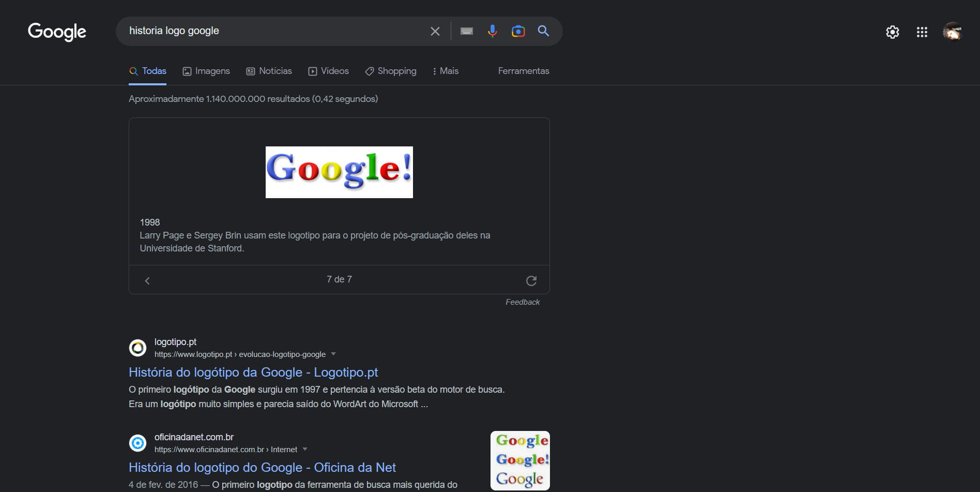
Task: Click the 1998 Google! logo image
Action: 339,172
